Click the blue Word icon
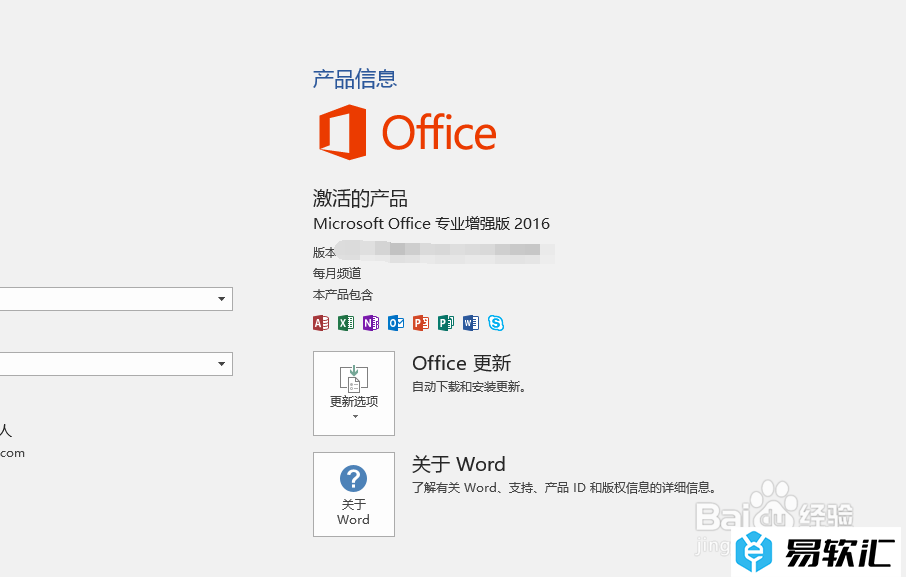906x577 pixels. click(471, 323)
